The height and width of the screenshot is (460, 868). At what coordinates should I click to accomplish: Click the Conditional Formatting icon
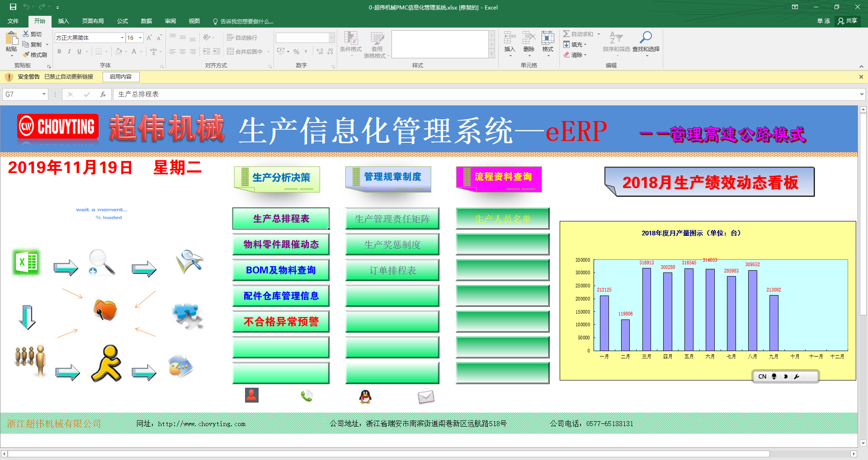point(351,38)
